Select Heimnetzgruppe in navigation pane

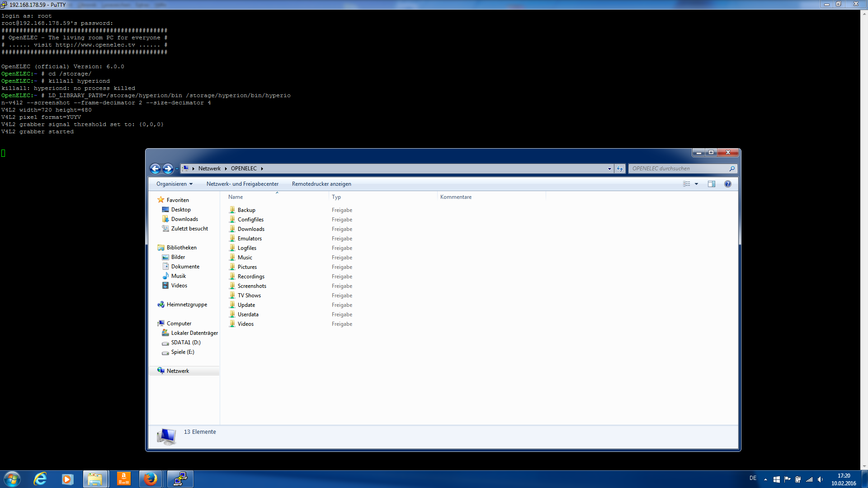[187, 305]
